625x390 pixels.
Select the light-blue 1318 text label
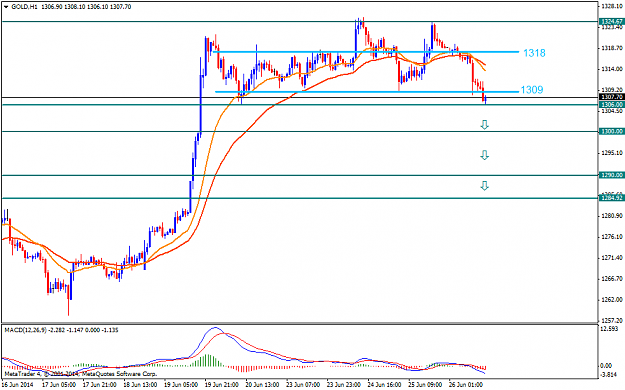coord(534,53)
